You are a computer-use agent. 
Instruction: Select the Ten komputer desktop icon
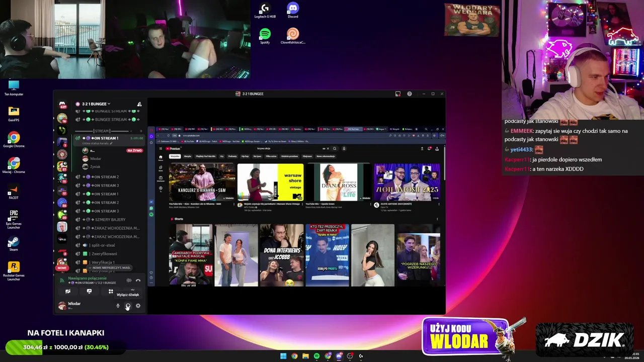point(14,88)
